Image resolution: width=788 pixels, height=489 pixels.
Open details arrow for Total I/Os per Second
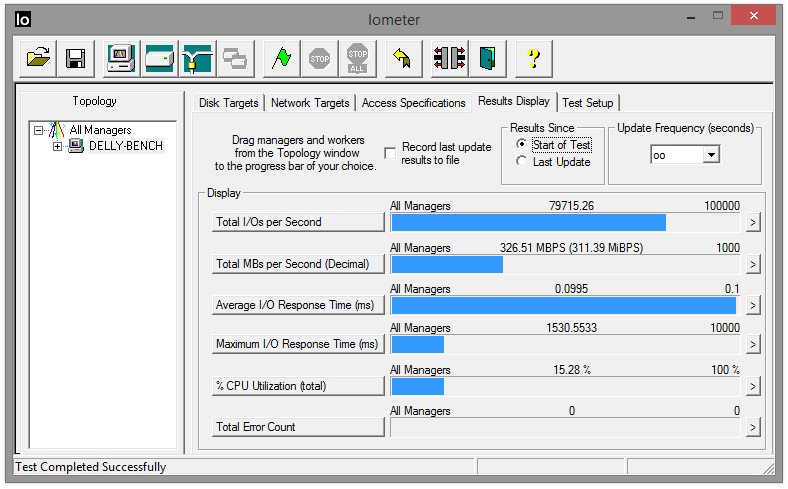point(752,223)
